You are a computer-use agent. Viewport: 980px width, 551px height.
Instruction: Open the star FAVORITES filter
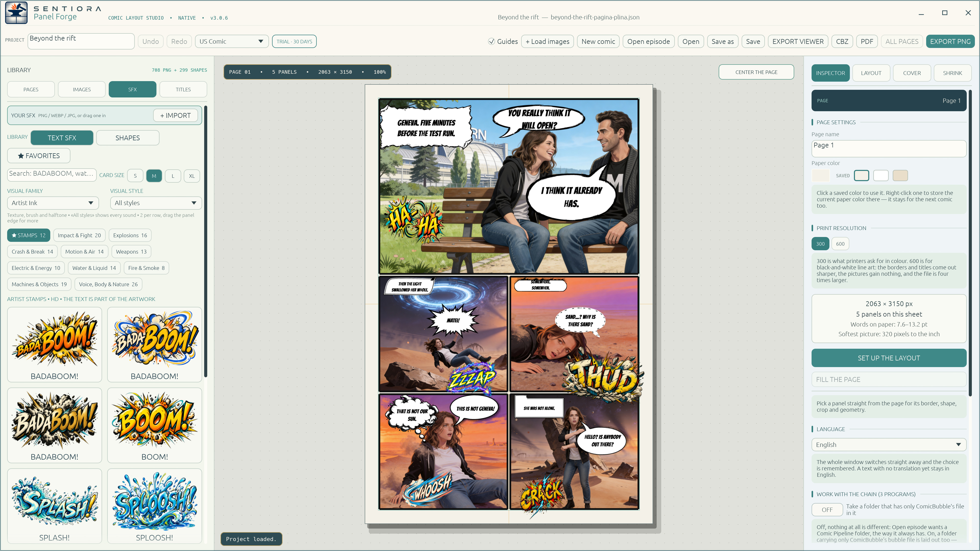click(x=39, y=156)
